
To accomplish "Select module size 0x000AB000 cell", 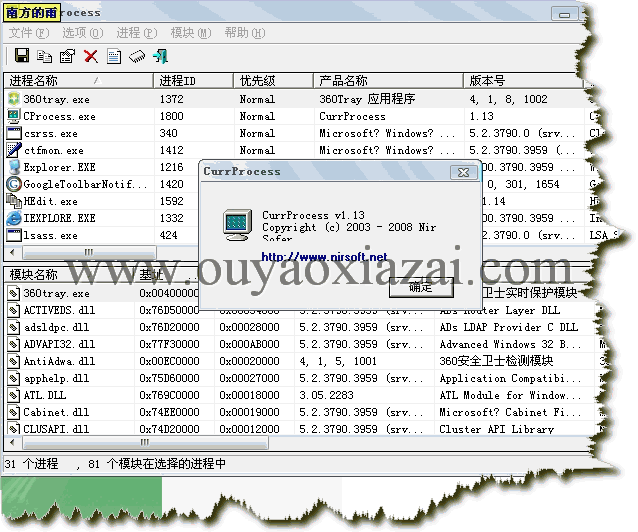I will (249, 344).
